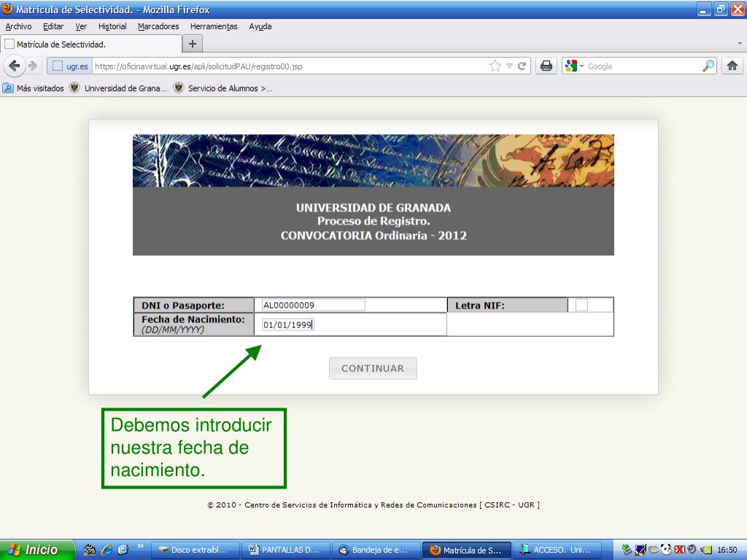Click the panda antivirus tray icon
The height and width of the screenshot is (560, 747).
point(666,550)
